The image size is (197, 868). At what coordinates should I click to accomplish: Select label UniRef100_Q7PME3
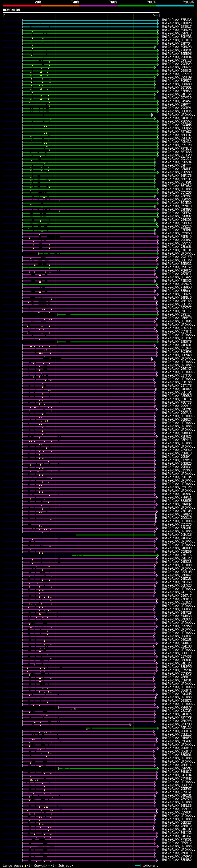pos(176,599)
